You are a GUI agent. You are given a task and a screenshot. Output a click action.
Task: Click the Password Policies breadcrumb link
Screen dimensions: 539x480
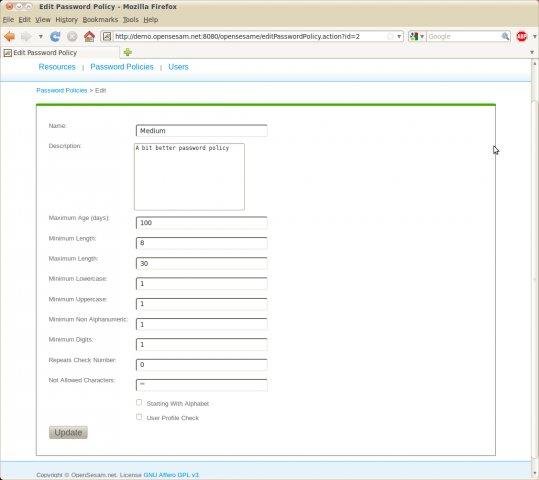tap(62, 90)
